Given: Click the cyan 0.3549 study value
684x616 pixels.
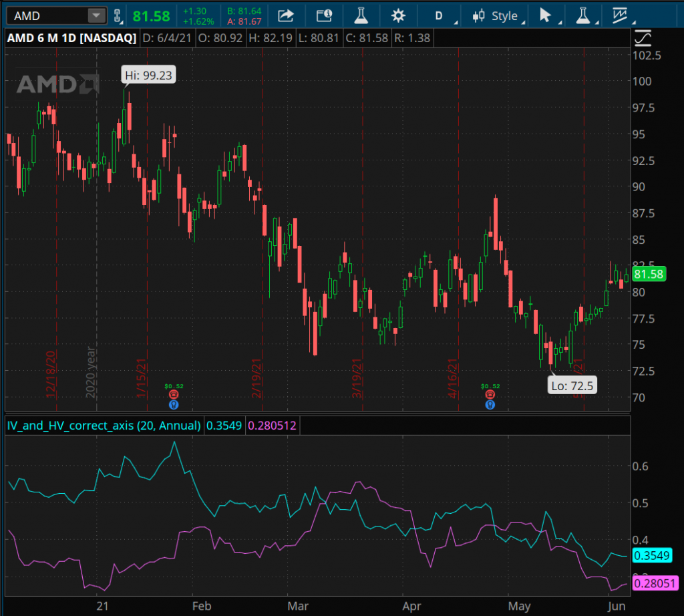Looking at the screenshot, I should pyautogui.click(x=224, y=426).
